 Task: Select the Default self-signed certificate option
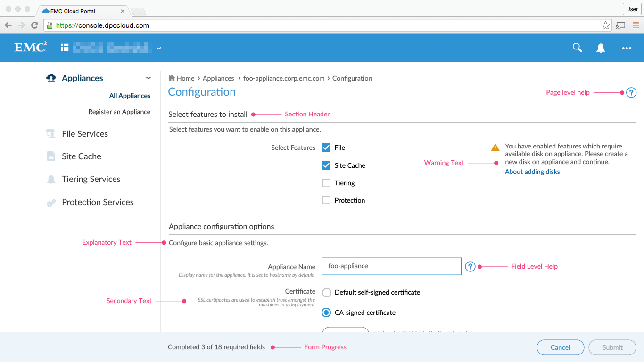coord(326,293)
